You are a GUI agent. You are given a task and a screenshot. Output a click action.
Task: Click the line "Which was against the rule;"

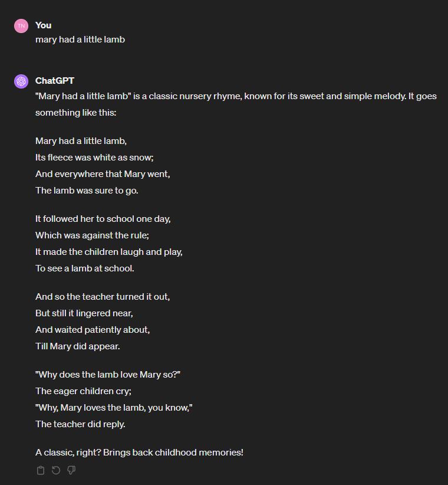92,235
